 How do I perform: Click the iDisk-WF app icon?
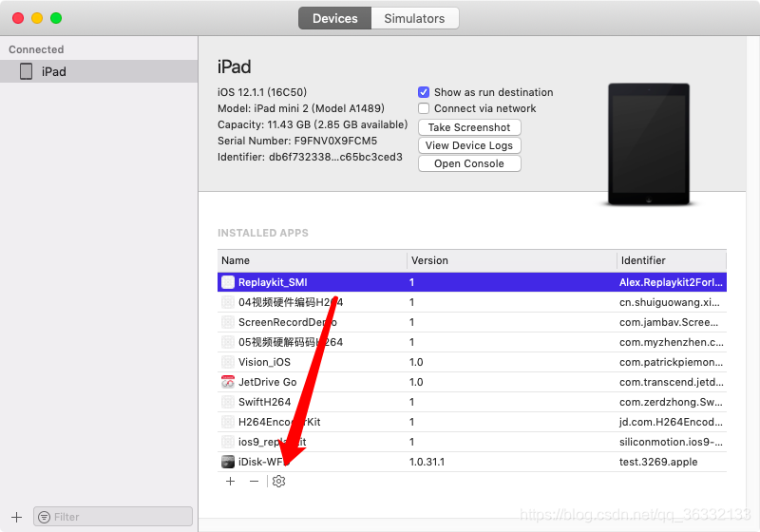(x=228, y=462)
